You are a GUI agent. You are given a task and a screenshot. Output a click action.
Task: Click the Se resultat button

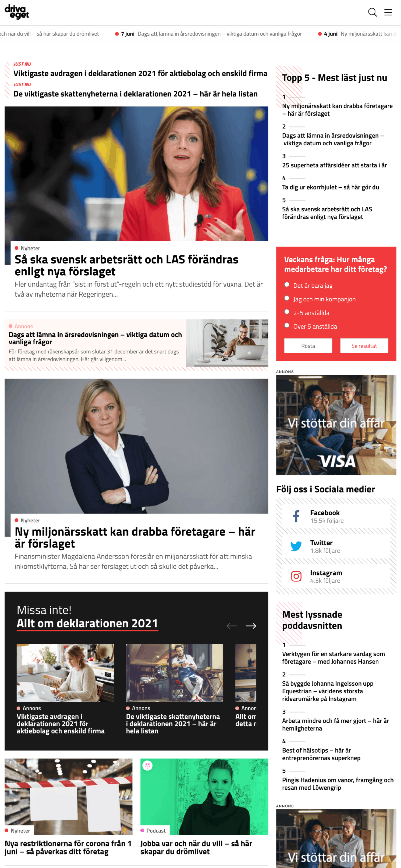click(364, 346)
